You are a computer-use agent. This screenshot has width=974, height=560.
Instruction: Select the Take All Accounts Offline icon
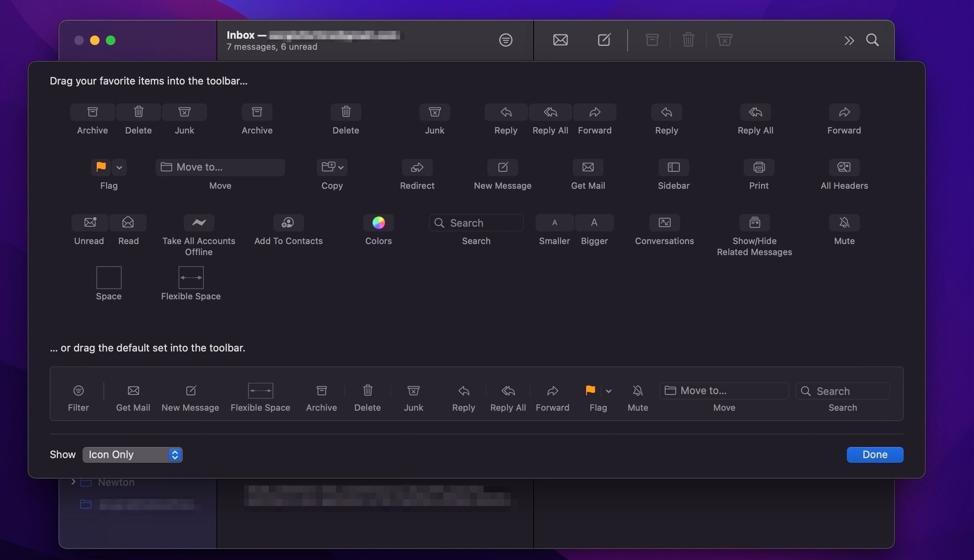click(199, 223)
